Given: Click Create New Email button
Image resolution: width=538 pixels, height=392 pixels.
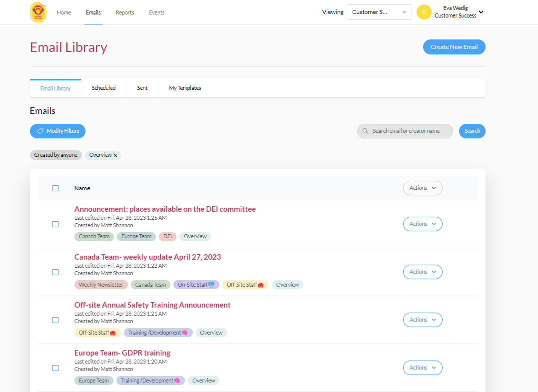Looking at the screenshot, I should 454,47.
